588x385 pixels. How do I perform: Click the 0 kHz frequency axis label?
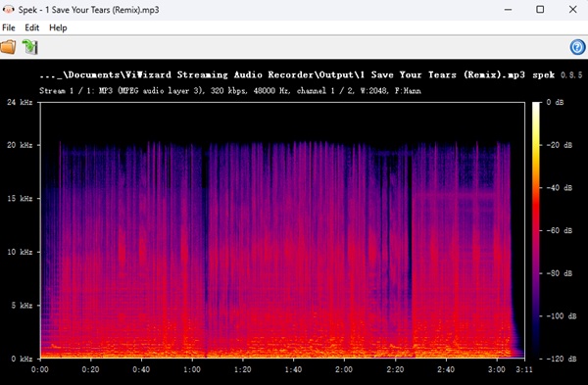tap(22, 359)
